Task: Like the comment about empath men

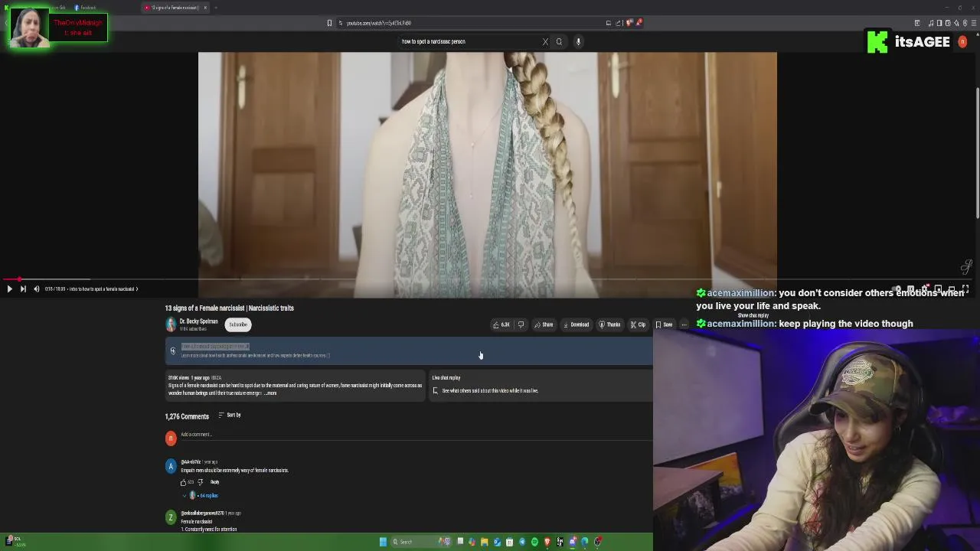Action: click(183, 482)
